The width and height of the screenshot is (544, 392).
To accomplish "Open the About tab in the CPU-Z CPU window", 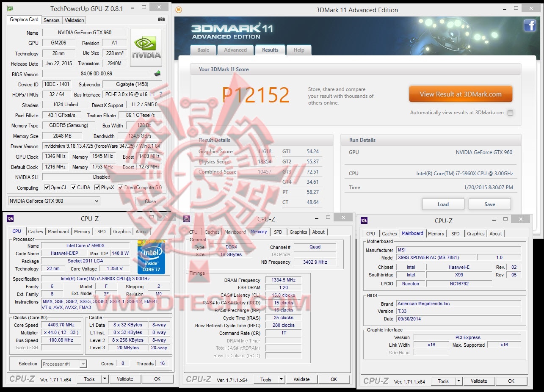I will point(142,232).
